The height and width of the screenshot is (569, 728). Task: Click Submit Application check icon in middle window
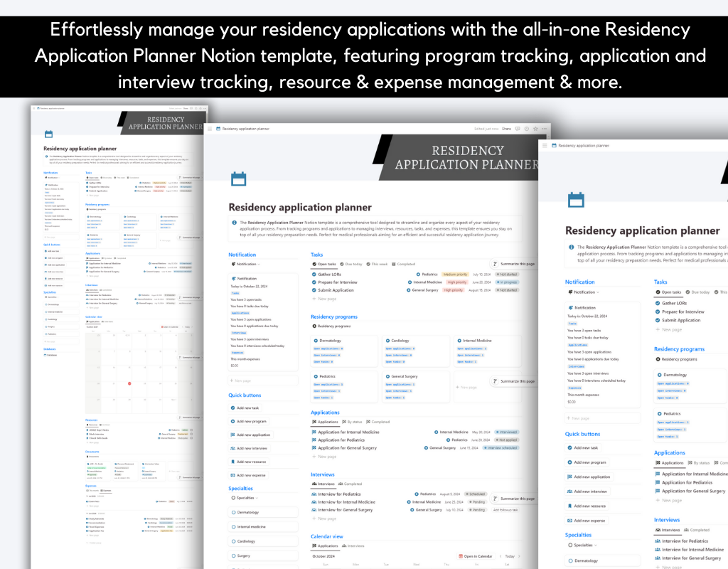click(314, 290)
